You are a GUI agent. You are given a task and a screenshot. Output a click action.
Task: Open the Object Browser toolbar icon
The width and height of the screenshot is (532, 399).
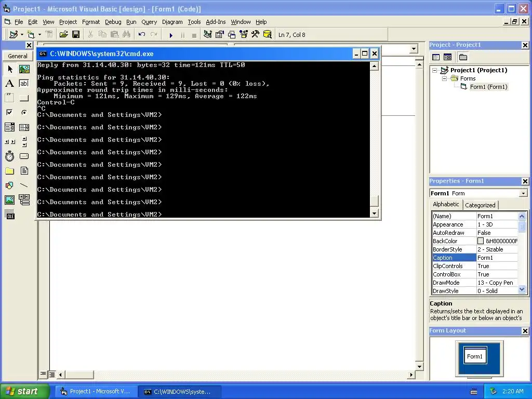(x=244, y=35)
